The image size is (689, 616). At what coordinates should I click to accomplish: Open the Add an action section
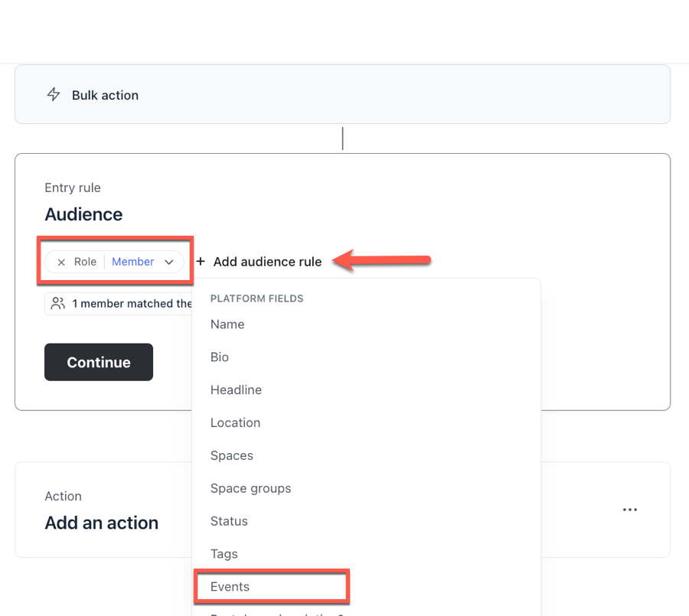pyautogui.click(x=101, y=523)
